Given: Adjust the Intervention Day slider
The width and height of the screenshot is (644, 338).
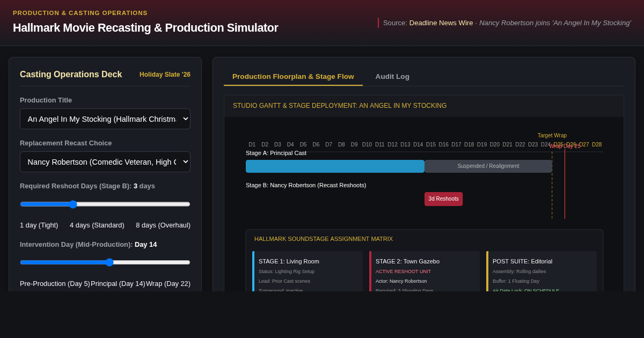Looking at the screenshot, I should (105, 262).
